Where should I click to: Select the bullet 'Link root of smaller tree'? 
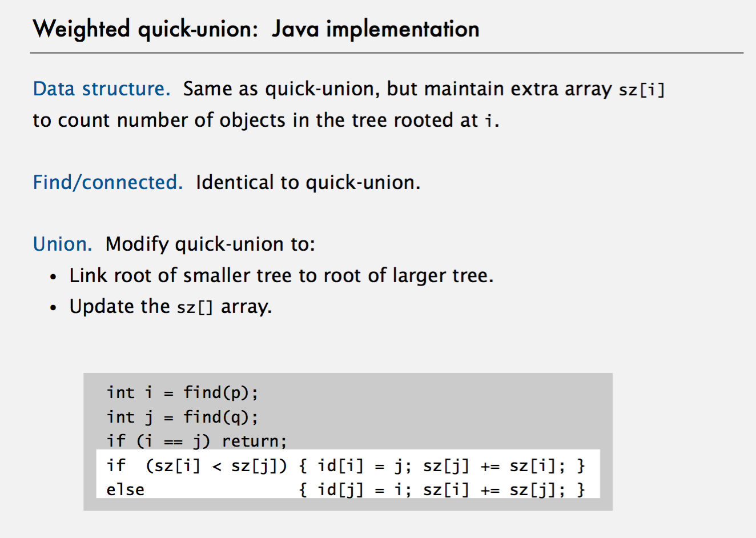[281, 276]
